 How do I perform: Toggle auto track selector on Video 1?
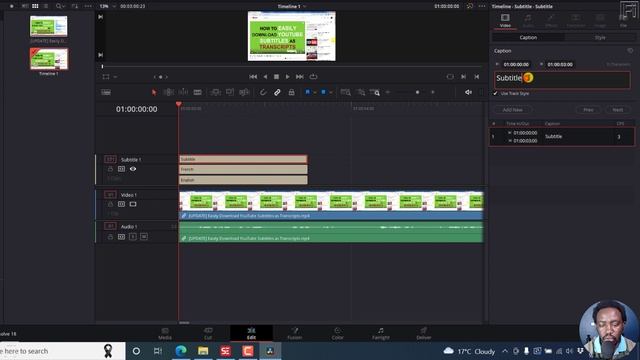(x=122, y=204)
